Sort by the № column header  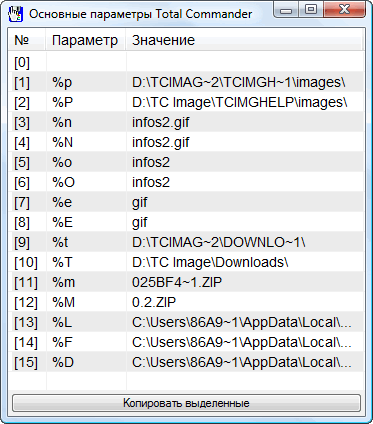tap(27, 40)
